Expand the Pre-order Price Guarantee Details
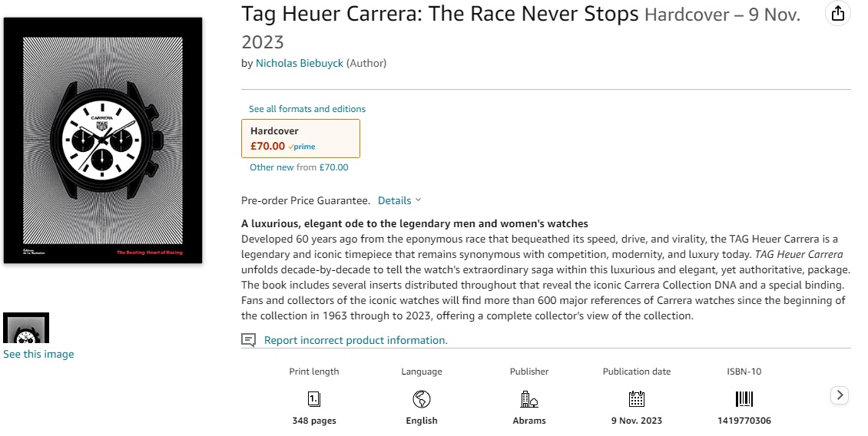This screenshot has width=868, height=436. (x=399, y=200)
